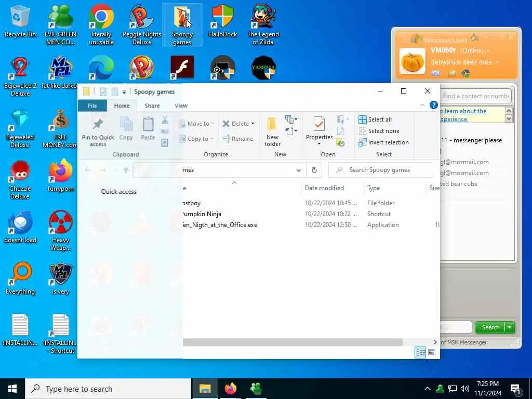This screenshot has height=399, width=532.
Task: Click the Messenger 'learn about the experience' link
Action: (x=464, y=115)
